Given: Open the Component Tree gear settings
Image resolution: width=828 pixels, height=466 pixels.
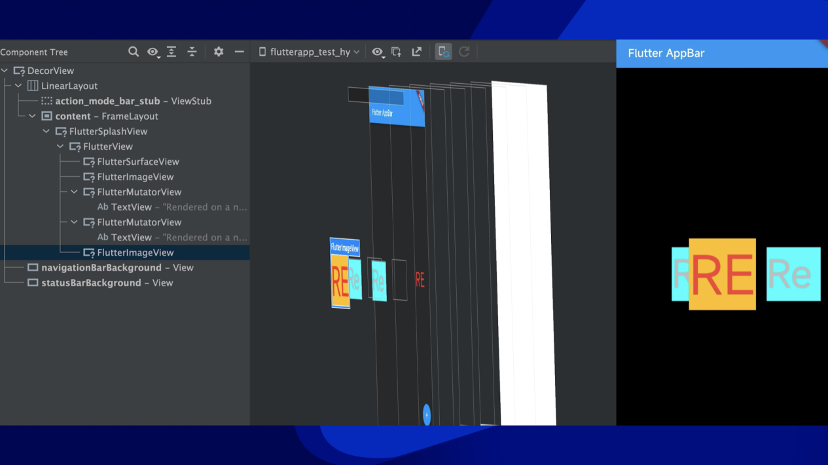Looking at the screenshot, I should 218,52.
